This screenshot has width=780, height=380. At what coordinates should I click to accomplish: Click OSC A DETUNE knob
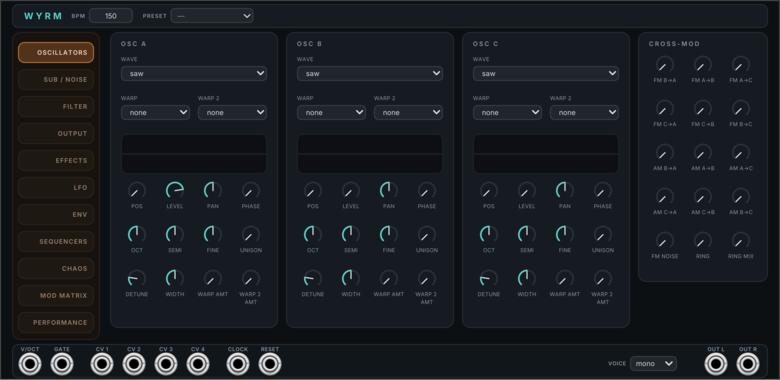point(137,279)
